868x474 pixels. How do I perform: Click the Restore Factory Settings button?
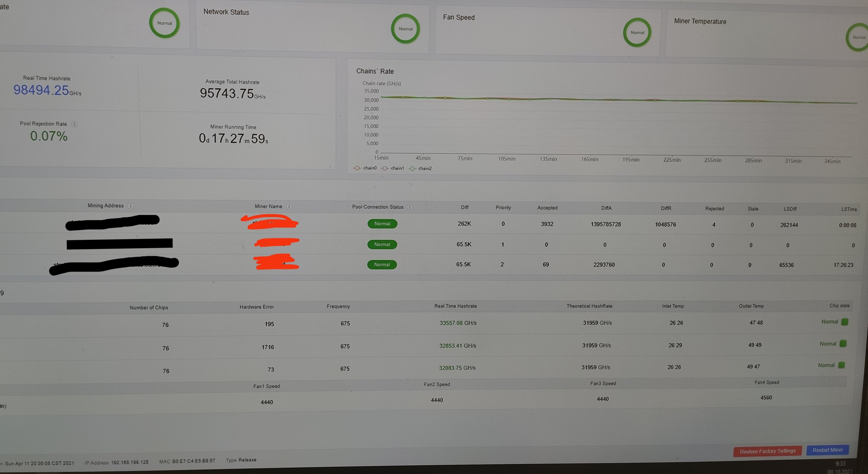(x=767, y=451)
